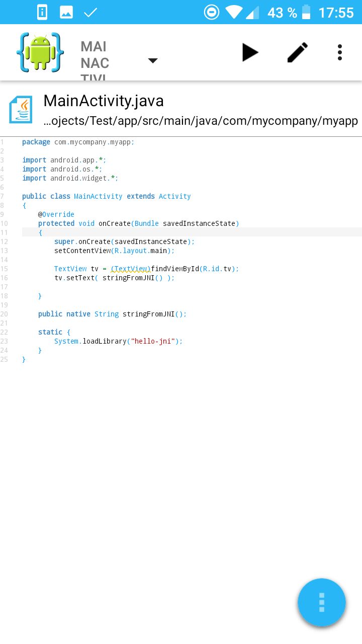This screenshot has height=644, width=362.
Task: Enable edit mode with the pencil icon
Action: click(297, 52)
